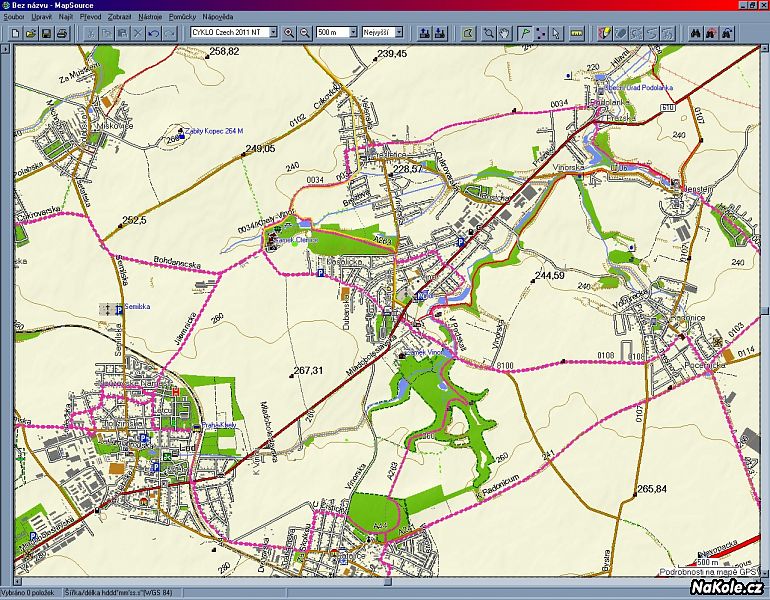
Task: Click the Cut scissors icon
Action: pos(90,33)
